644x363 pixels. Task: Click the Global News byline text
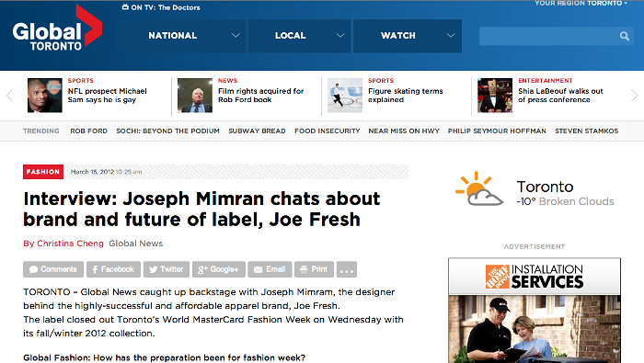click(136, 244)
